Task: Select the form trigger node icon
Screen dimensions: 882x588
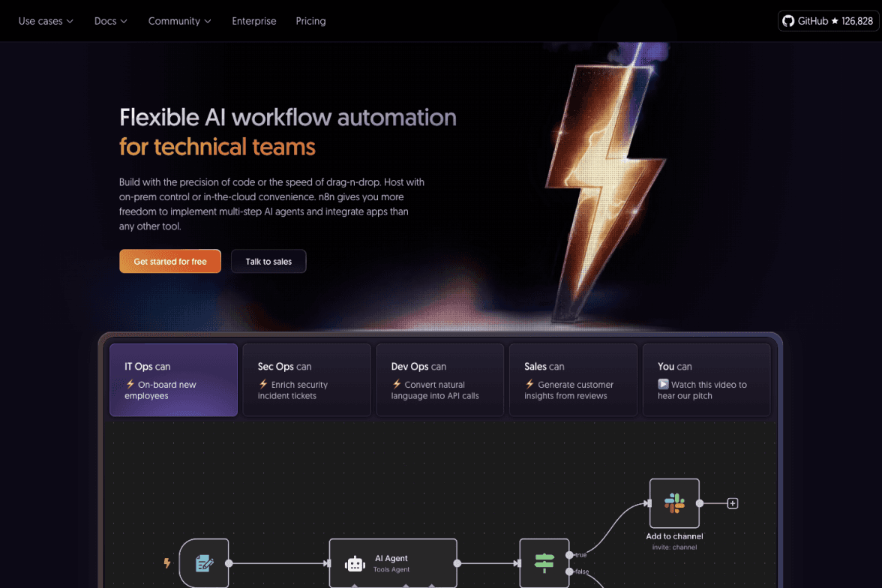Action: [204, 563]
